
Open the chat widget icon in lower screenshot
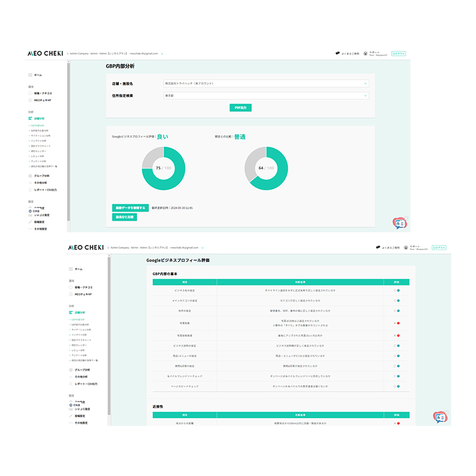440,418
